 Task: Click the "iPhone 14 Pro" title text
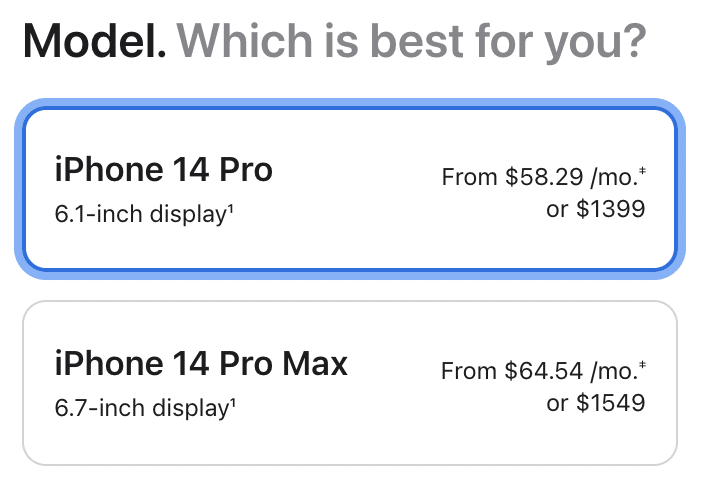pyautogui.click(x=163, y=170)
